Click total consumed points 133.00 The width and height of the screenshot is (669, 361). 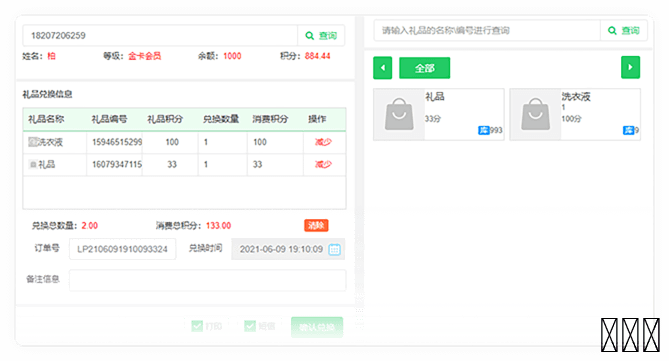click(218, 225)
